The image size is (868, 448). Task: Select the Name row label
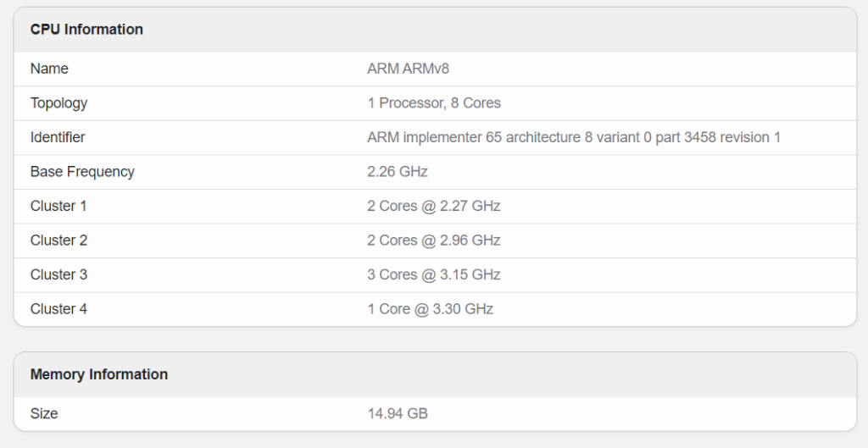[49, 69]
